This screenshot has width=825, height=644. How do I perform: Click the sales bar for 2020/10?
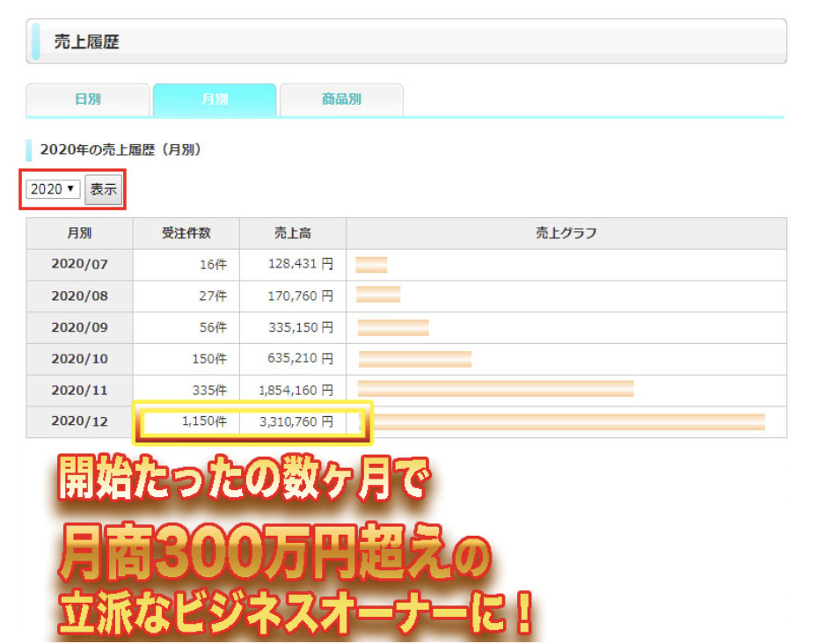click(415, 359)
